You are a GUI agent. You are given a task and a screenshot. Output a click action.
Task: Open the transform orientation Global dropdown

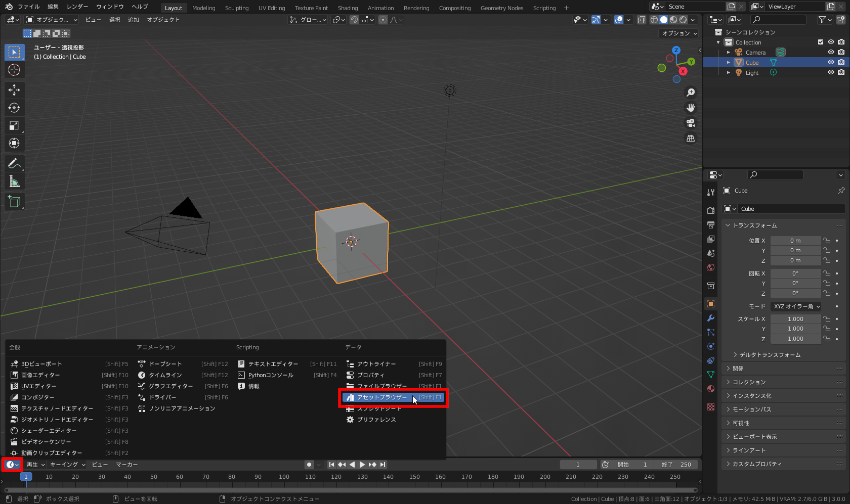point(308,20)
